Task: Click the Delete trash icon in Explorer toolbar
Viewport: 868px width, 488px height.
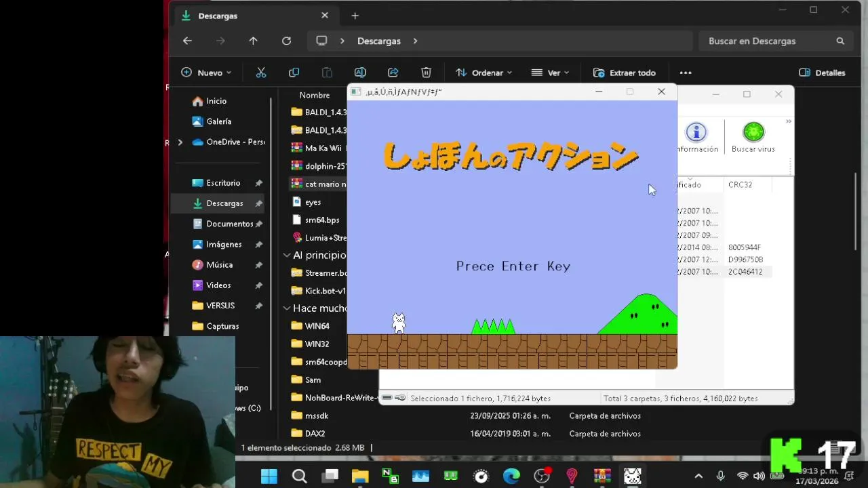Action: tap(426, 73)
